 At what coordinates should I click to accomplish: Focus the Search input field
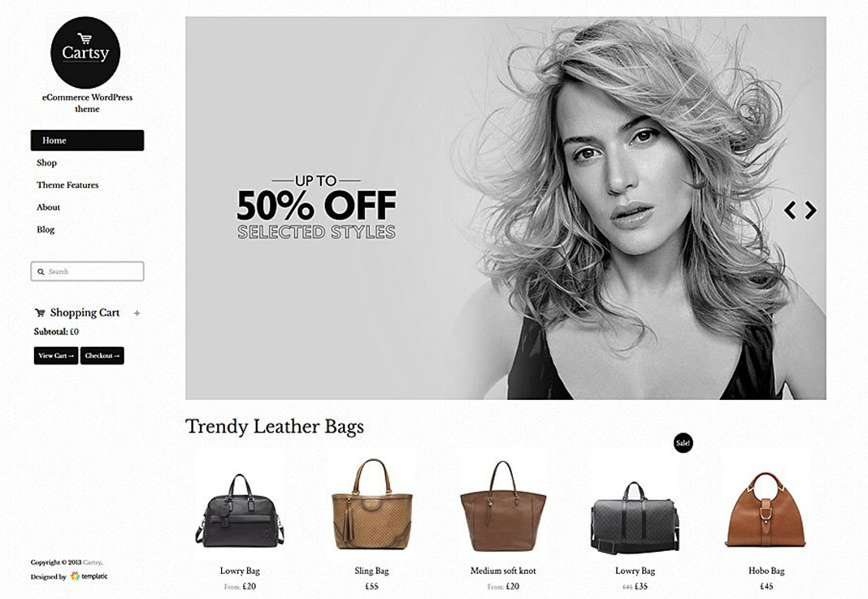click(x=88, y=271)
